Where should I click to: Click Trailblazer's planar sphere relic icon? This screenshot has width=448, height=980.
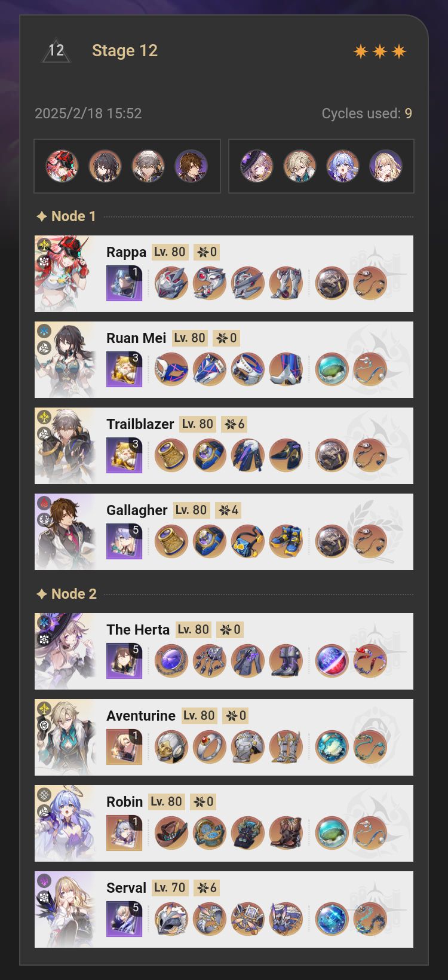[332, 455]
